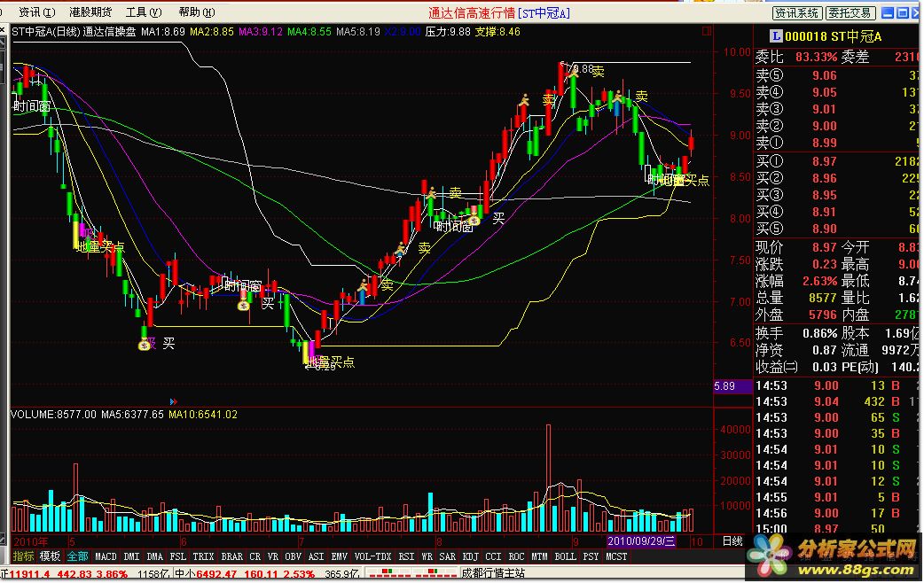The width and height of the screenshot is (924, 583).
Task: Select the 指标 tab
Action: (x=24, y=556)
